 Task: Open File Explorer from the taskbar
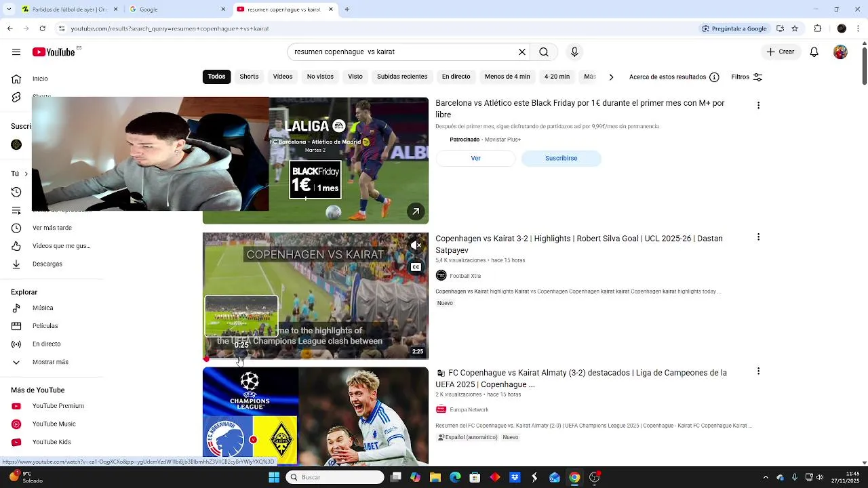(x=435, y=477)
